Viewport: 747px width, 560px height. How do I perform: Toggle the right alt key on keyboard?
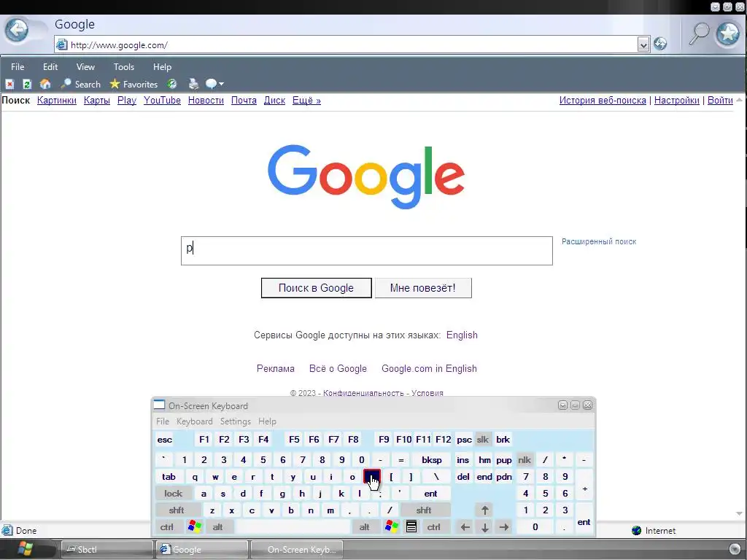click(365, 527)
